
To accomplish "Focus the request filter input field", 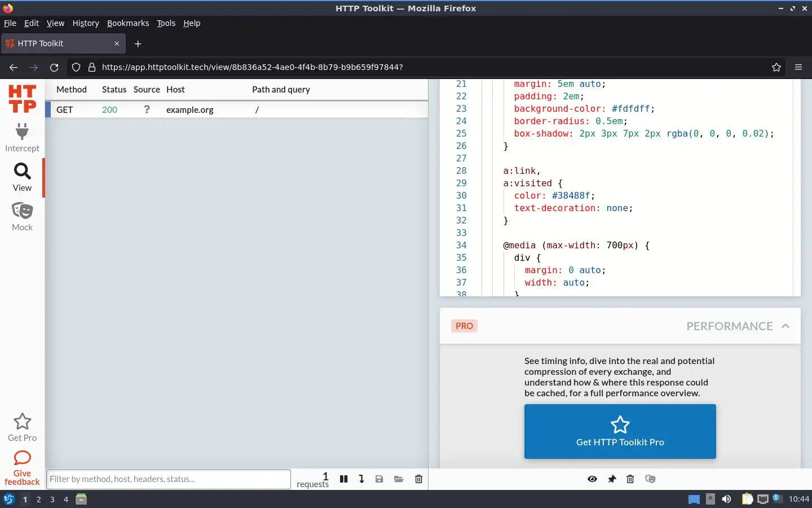I will point(169,479).
